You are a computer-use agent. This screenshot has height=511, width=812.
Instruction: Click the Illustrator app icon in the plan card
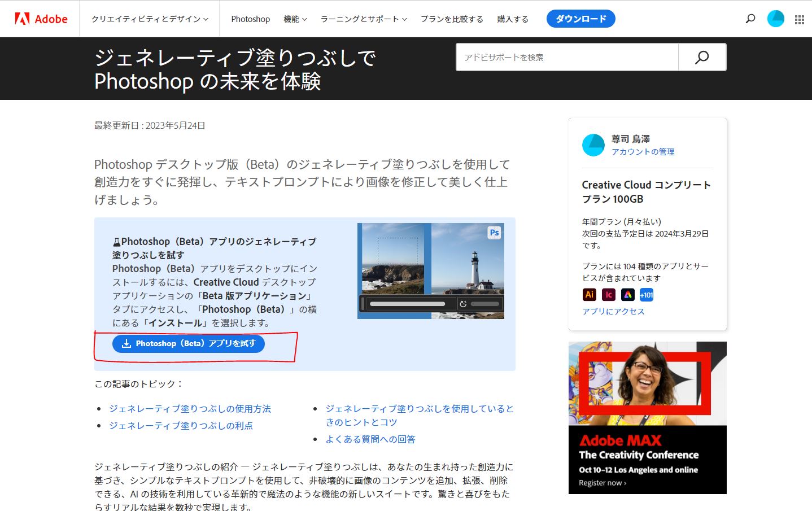click(589, 295)
